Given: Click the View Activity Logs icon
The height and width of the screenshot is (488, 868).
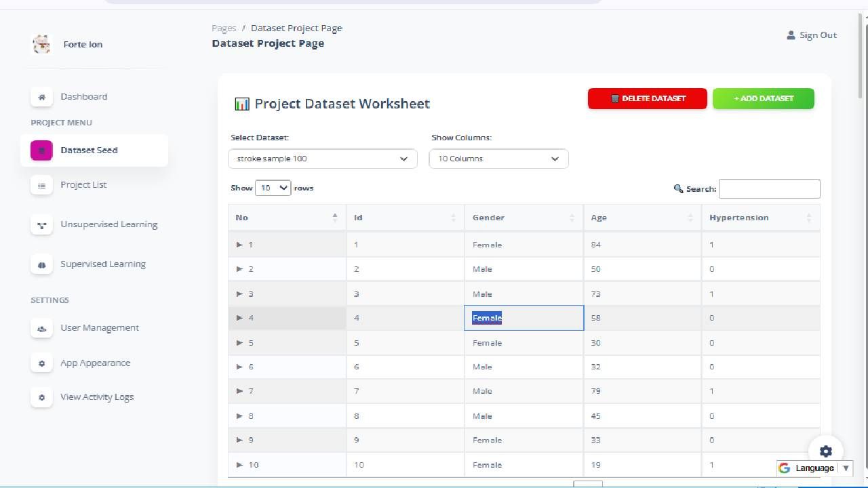Looking at the screenshot, I should pos(41,397).
